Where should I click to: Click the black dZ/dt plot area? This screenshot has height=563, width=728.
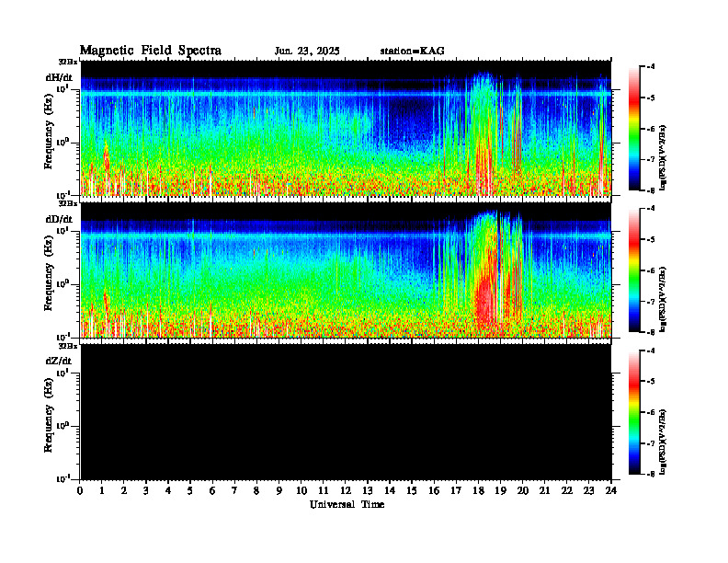click(346, 411)
